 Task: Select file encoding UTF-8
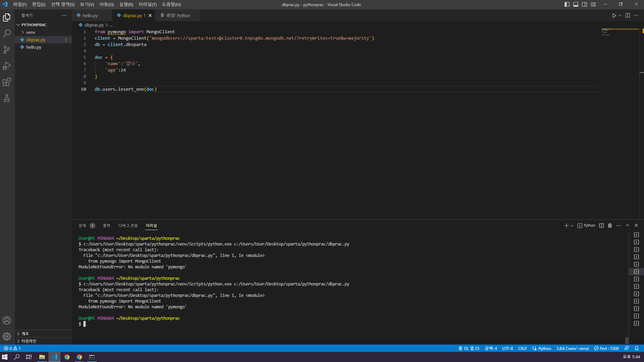[508, 349]
